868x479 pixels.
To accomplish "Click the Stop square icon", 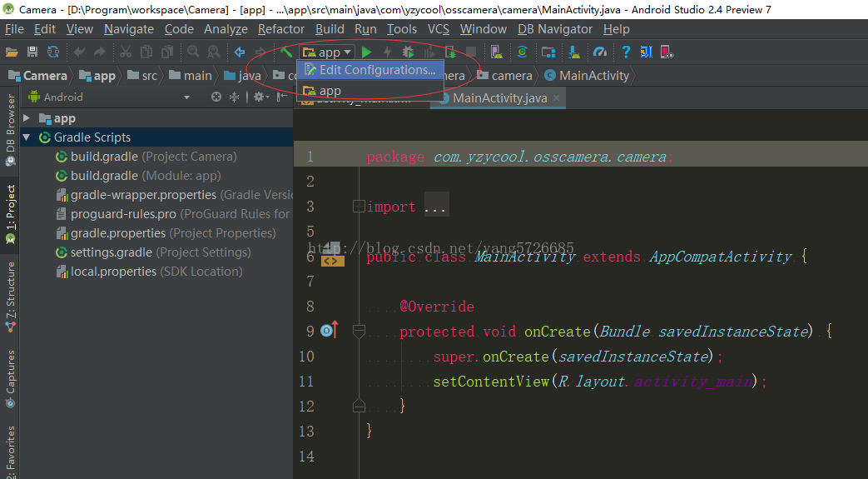I will [471, 52].
